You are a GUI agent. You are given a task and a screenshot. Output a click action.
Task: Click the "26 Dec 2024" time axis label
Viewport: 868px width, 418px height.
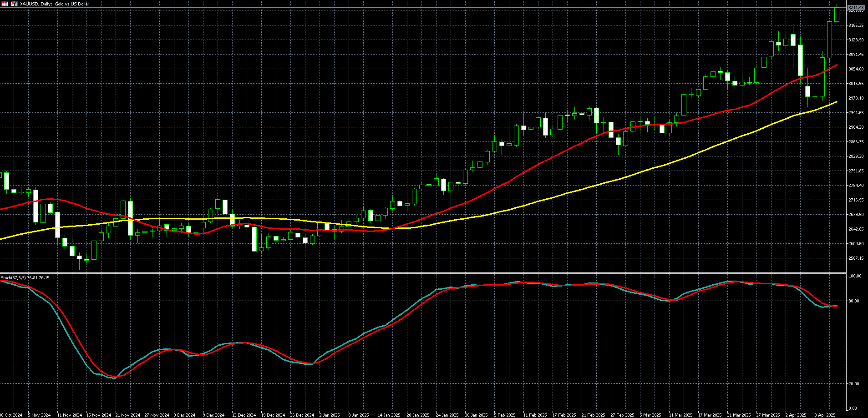pos(302,415)
